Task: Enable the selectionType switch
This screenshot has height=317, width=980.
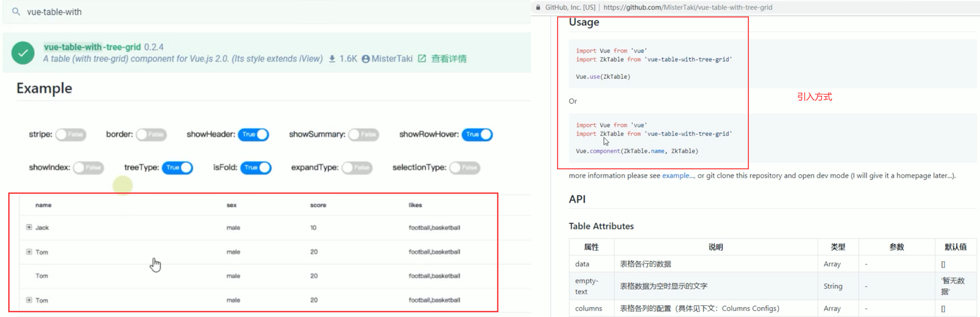Action: 465,168
